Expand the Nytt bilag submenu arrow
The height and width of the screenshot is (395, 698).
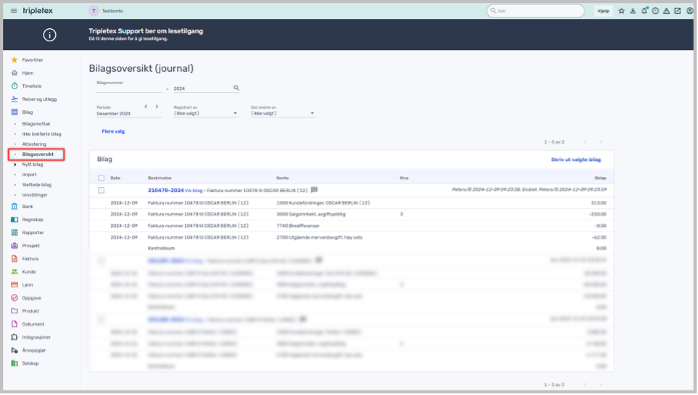point(15,164)
